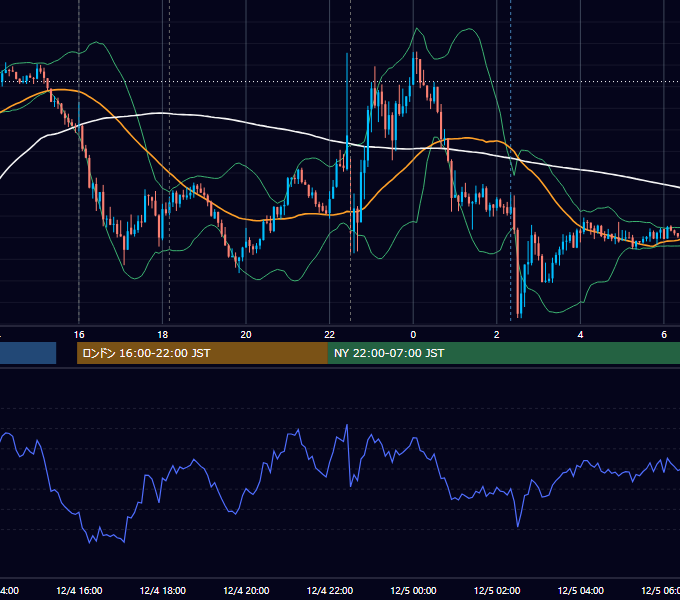
Task: Click the '12/5 02:00' date label
Action: pos(497,590)
